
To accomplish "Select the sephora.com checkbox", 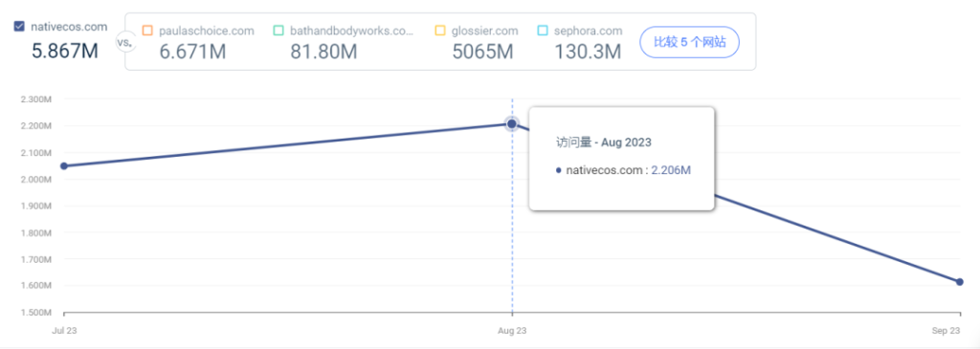I will pyautogui.click(x=543, y=31).
